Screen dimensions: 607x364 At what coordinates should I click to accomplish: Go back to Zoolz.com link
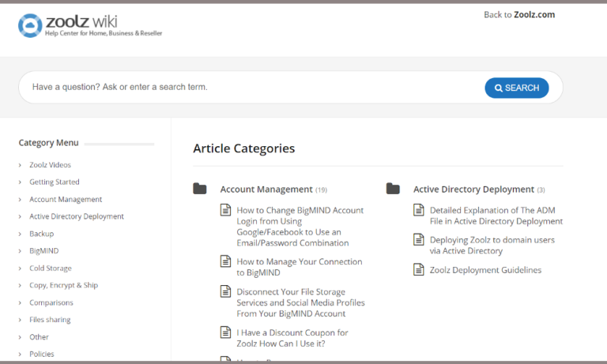click(519, 15)
